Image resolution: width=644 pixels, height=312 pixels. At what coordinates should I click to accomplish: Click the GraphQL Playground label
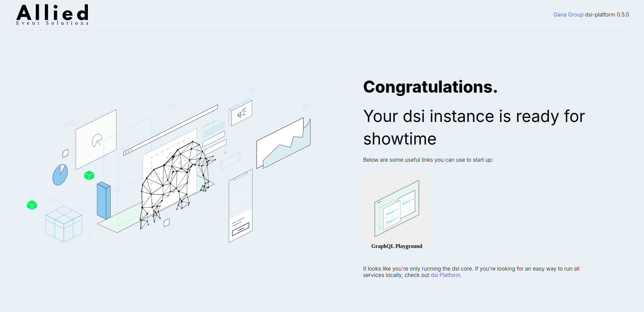396,246
